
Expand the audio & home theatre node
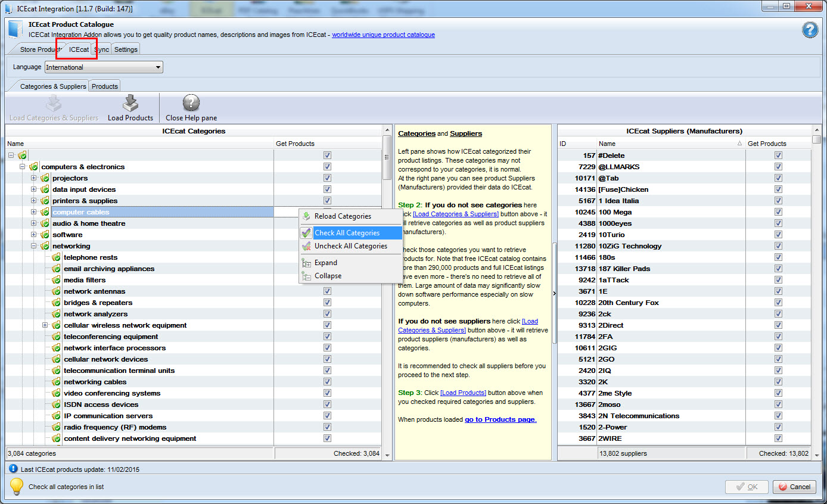pyautogui.click(x=34, y=223)
